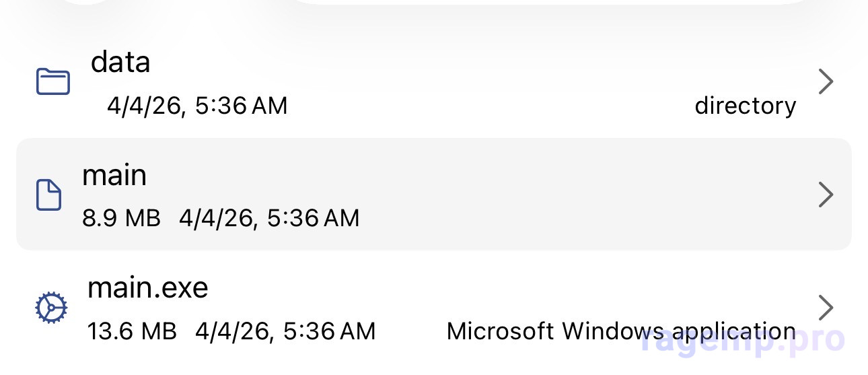Click the blank document icon beside main
868x375 pixels.
[48, 195]
